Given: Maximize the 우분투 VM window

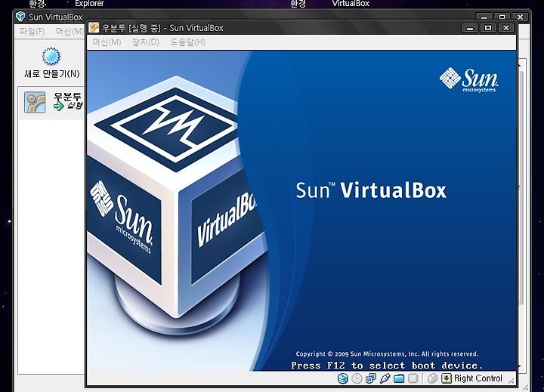Looking at the screenshot, I should point(488,28).
